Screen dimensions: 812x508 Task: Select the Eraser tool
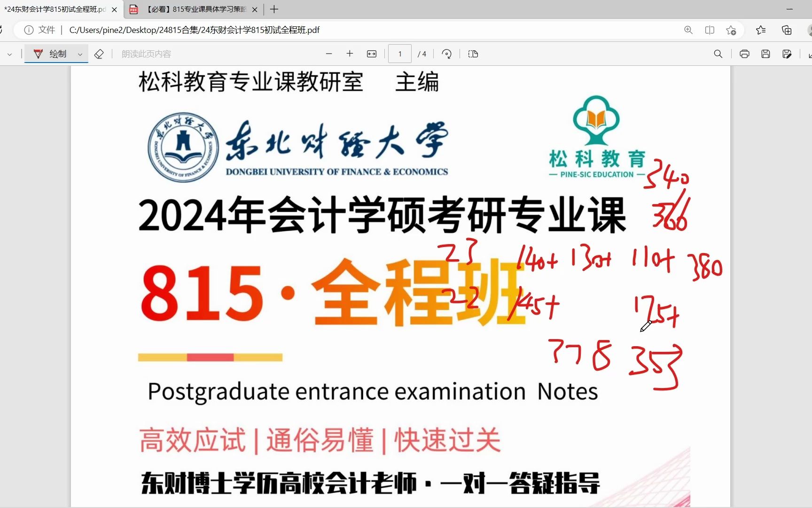[99, 54]
